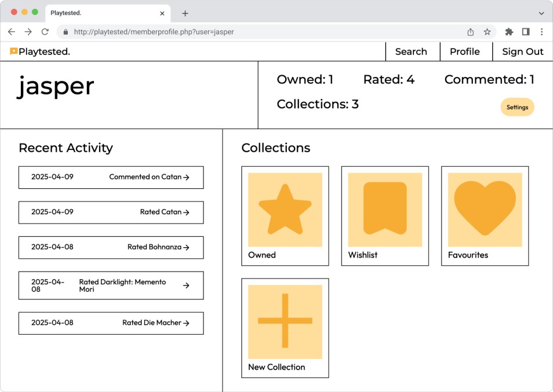This screenshot has height=392, width=553.
Task: Reload the page in the browser
Action: [45, 32]
